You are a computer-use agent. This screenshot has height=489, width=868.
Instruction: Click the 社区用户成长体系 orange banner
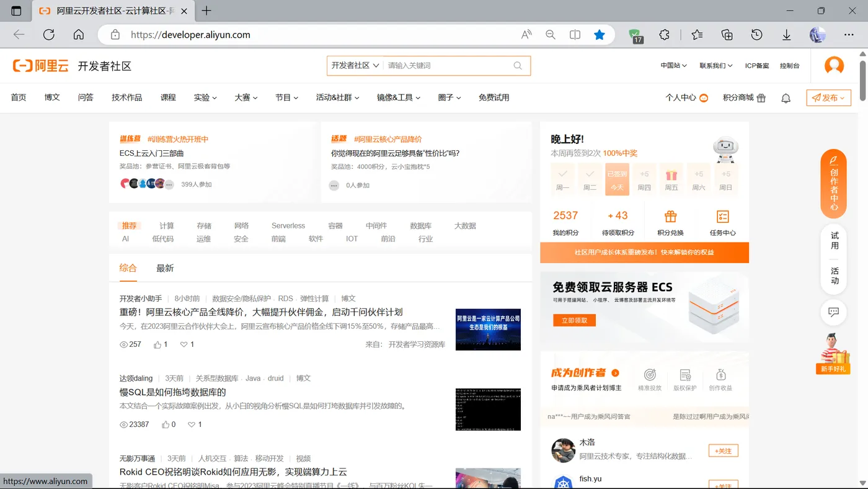pos(644,253)
